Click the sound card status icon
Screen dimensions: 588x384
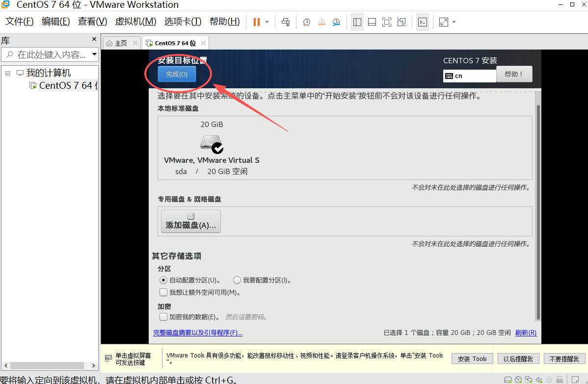539,380
